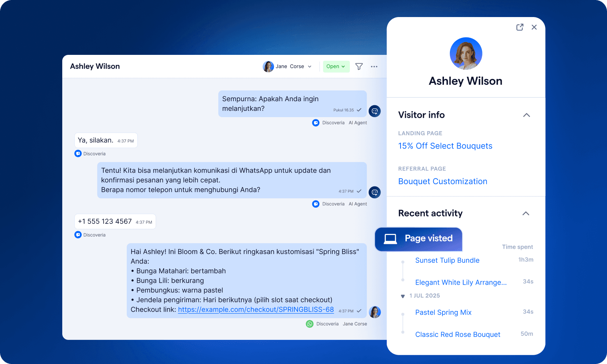
Task: Click Ashley Wilson's profile photo
Action: [x=466, y=53]
